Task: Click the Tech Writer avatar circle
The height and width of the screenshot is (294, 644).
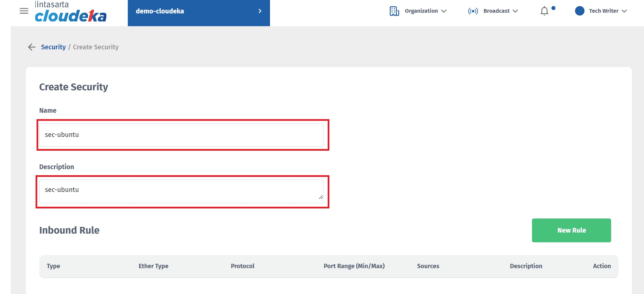Action: tap(579, 11)
